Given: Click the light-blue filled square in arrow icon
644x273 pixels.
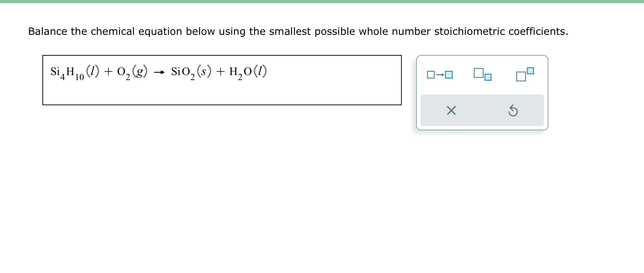Looking at the screenshot, I should pyautogui.click(x=449, y=75).
